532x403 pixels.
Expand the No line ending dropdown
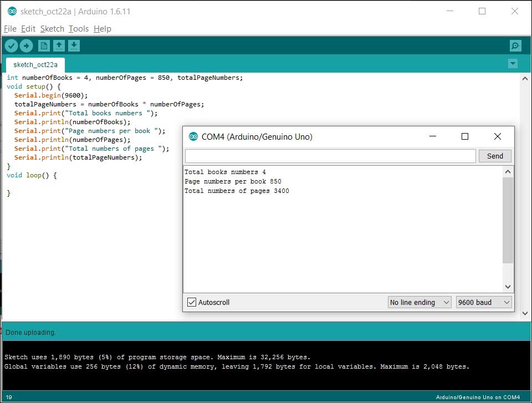click(420, 302)
